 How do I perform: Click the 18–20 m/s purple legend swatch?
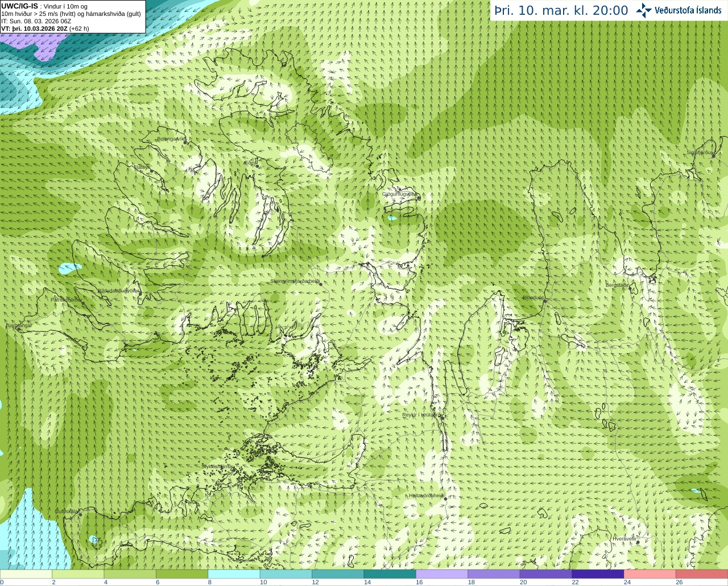tap(494, 574)
